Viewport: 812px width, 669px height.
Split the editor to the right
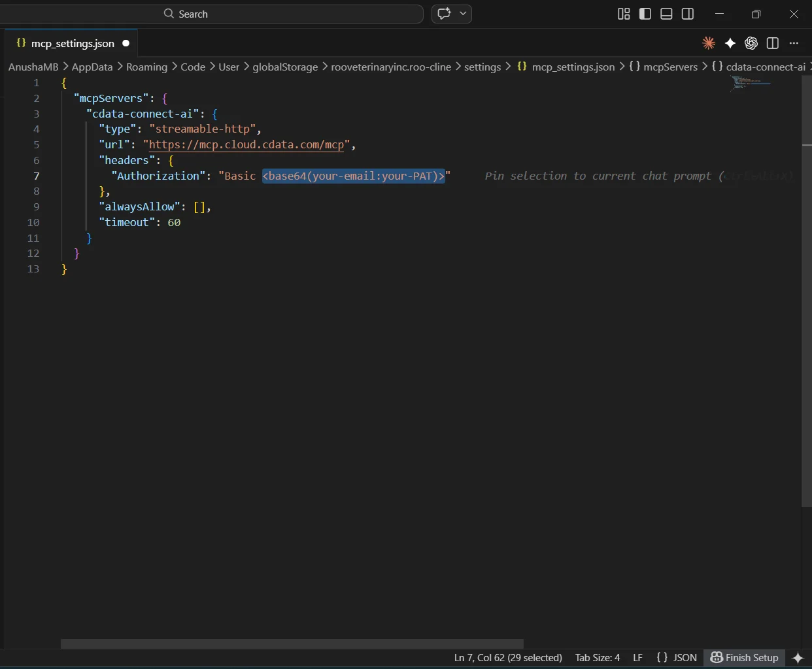pos(773,43)
